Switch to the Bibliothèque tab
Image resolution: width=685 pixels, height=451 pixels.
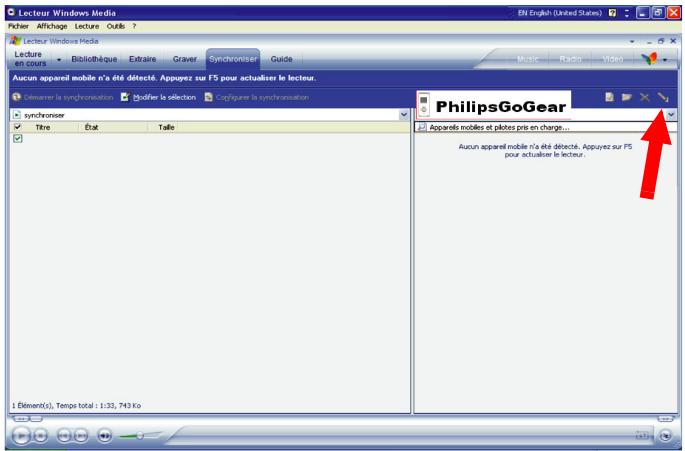(x=94, y=59)
